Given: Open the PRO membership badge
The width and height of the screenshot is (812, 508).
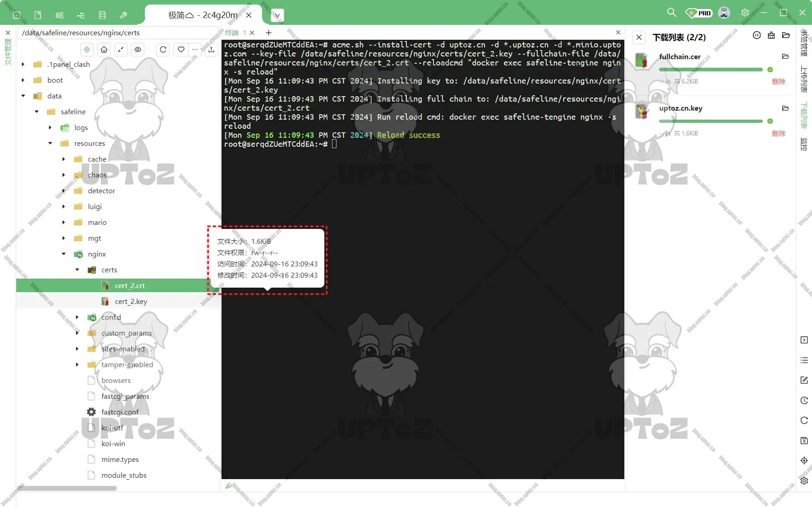Looking at the screenshot, I should [698, 13].
